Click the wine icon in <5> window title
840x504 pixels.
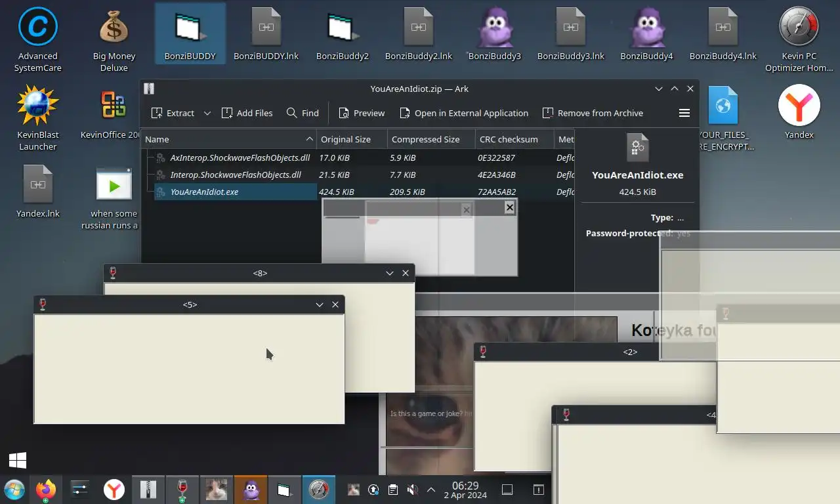[x=43, y=304]
